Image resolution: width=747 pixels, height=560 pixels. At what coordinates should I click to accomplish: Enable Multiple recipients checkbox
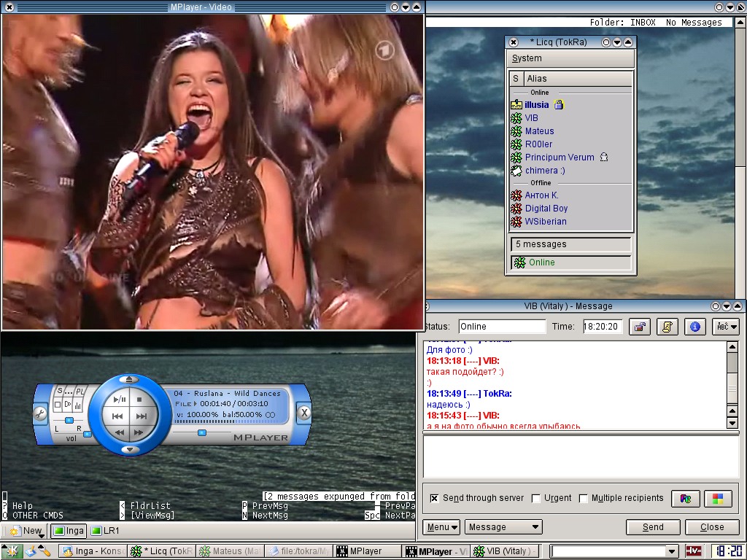(x=583, y=498)
